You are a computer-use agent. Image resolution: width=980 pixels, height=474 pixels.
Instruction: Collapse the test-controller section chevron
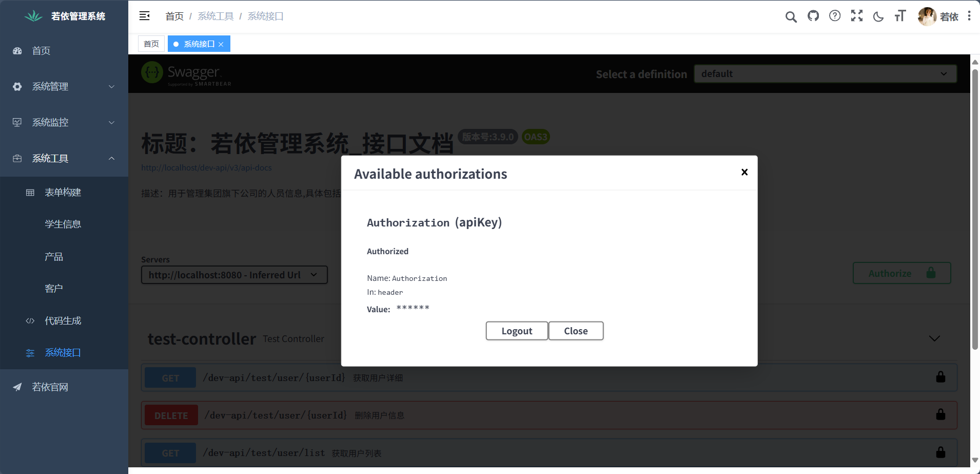[x=934, y=338]
